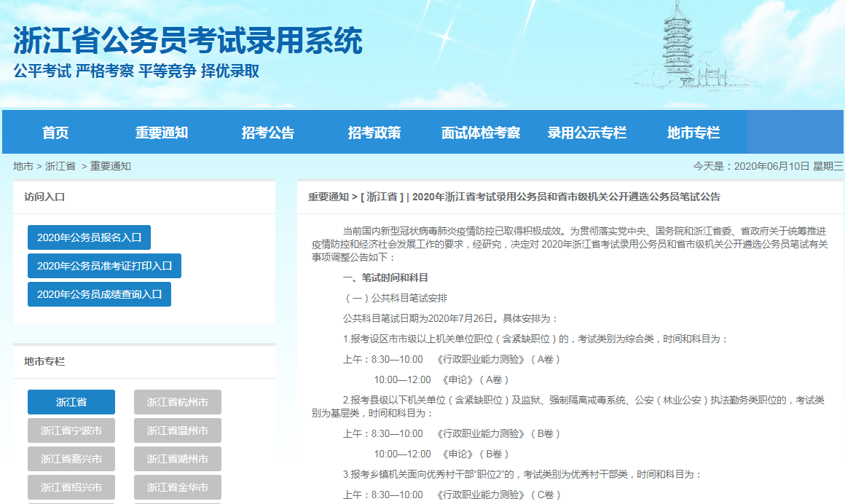Click the paragraph starting 1.报考设区市市级以上机关
This screenshot has height=504, width=845.
click(x=536, y=339)
